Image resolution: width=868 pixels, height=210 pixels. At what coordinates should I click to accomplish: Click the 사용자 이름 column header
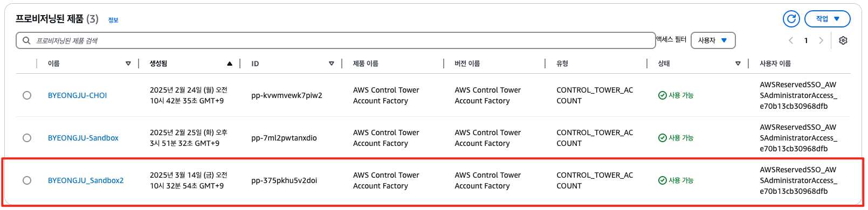[x=775, y=64]
